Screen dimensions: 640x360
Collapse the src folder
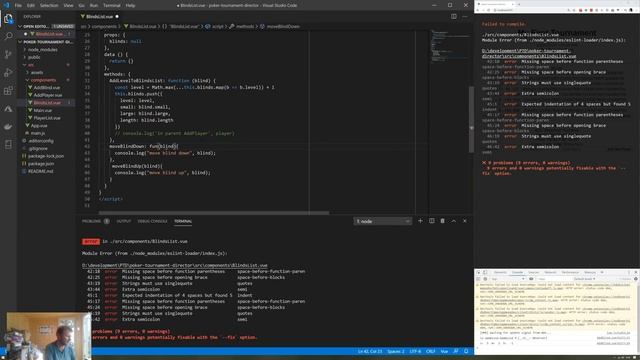click(31, 65)
